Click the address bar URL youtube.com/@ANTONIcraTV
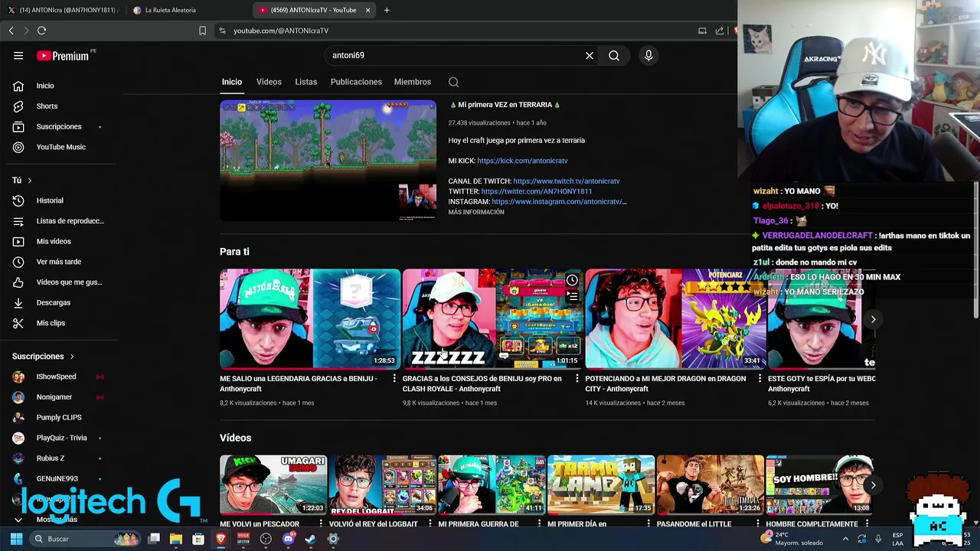Viewport: 980px width, 551px height. (281, 31)
